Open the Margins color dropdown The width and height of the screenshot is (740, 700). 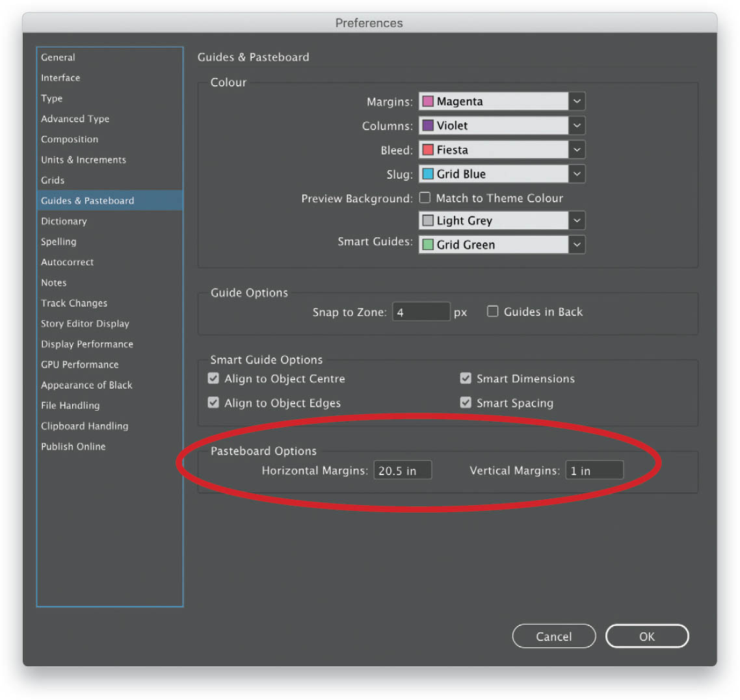click(x=576, y=101)
